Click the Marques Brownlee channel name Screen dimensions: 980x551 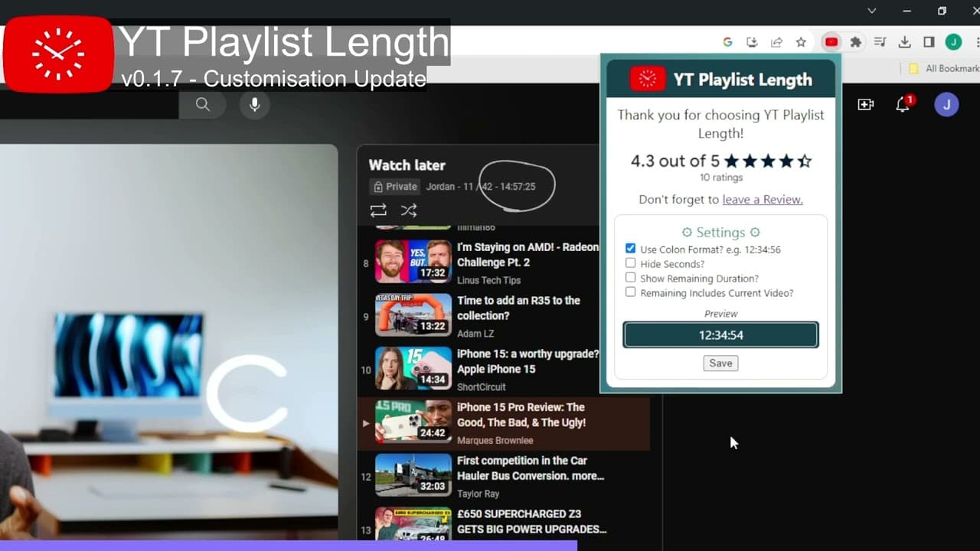point(495,441)
